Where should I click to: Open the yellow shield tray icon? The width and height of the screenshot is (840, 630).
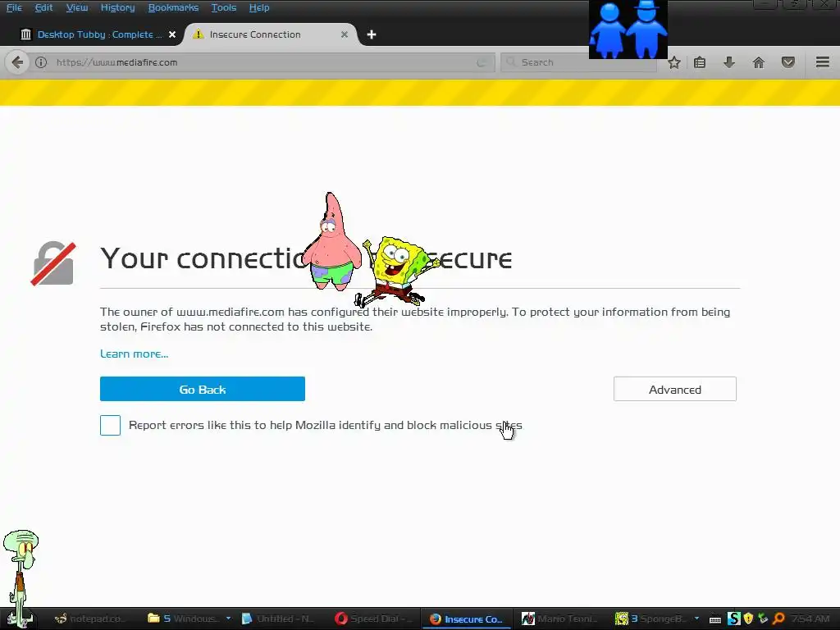coord(748,619)
